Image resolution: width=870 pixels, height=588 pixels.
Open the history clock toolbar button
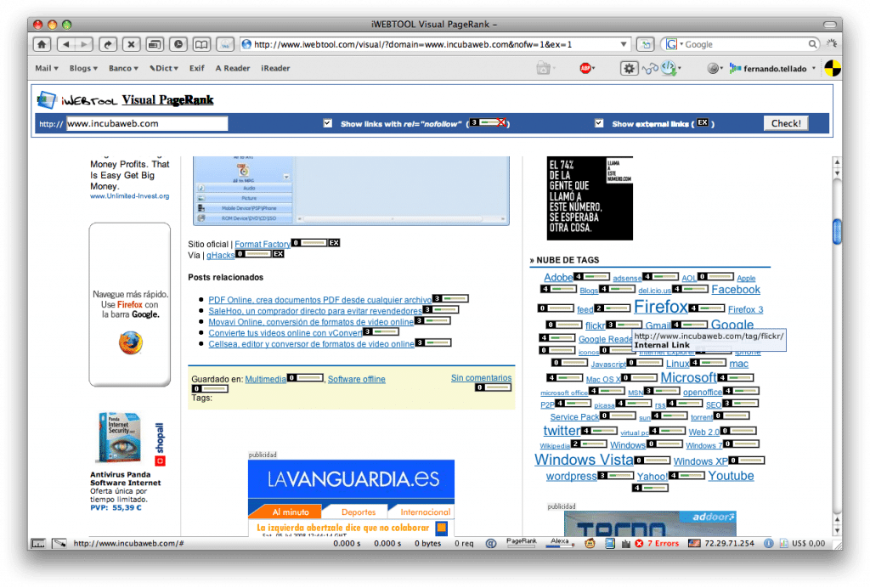click(x=178, y=44)
